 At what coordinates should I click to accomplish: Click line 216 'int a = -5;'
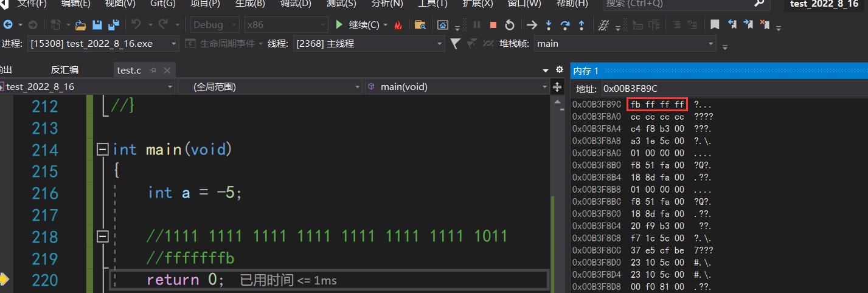tap(195, 193)
